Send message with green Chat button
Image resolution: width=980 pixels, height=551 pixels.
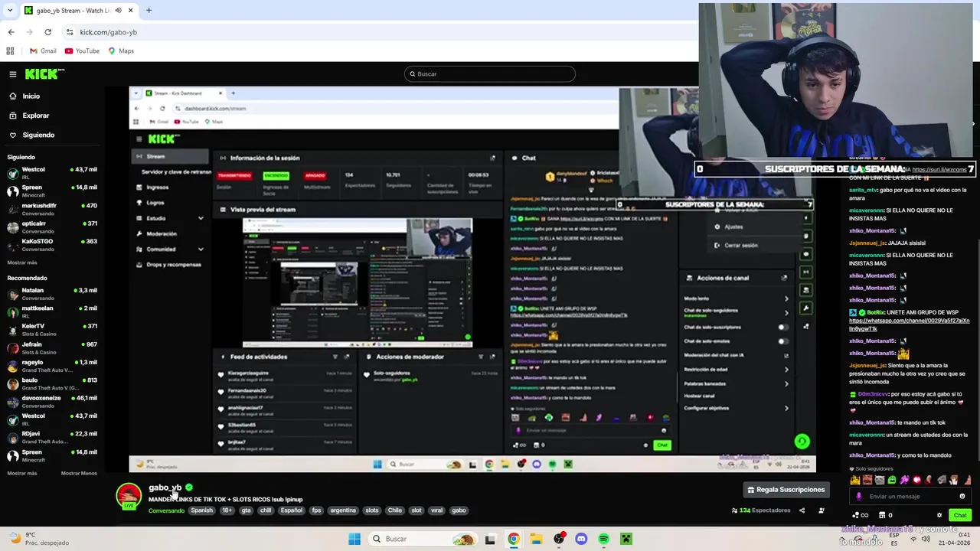tap(960, 515)
